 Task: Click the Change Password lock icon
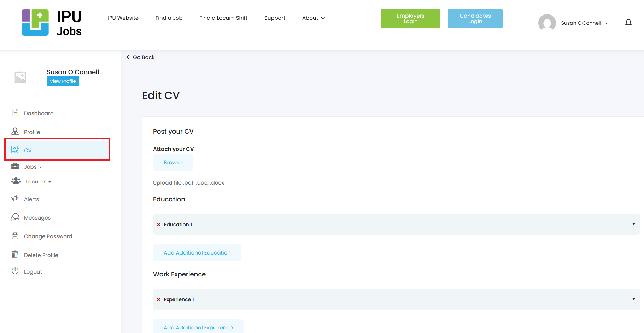click(15, 236)
